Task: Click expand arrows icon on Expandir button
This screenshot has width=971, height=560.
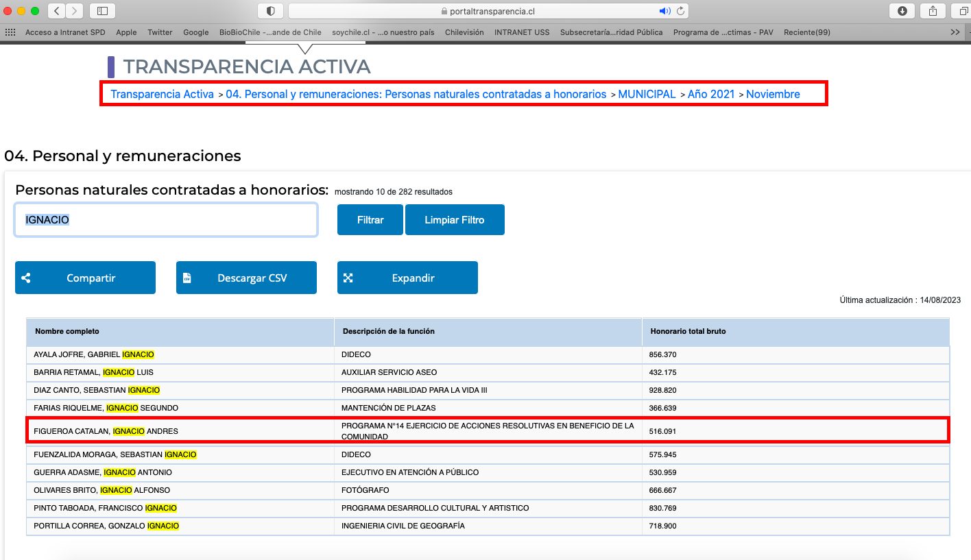Action: point(348,278)
